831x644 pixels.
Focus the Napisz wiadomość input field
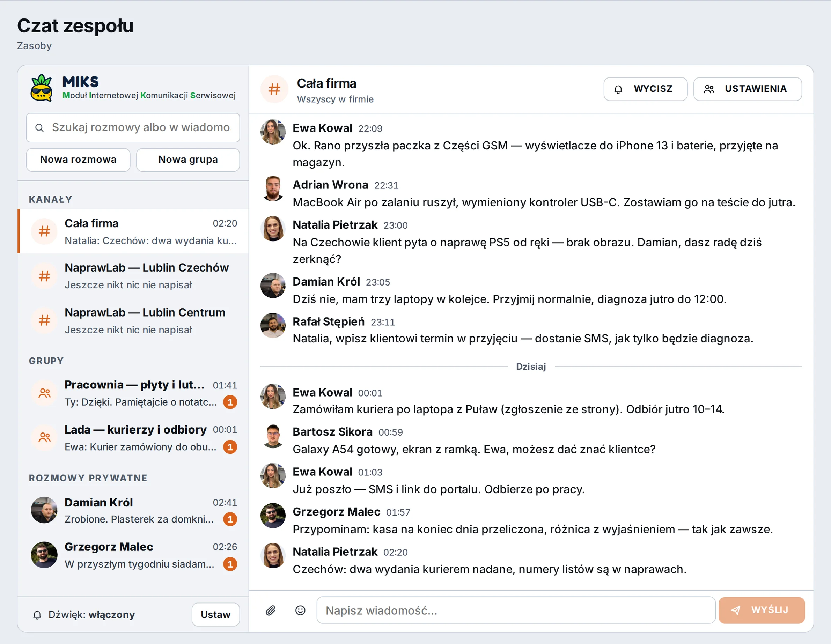pos(516,610)
